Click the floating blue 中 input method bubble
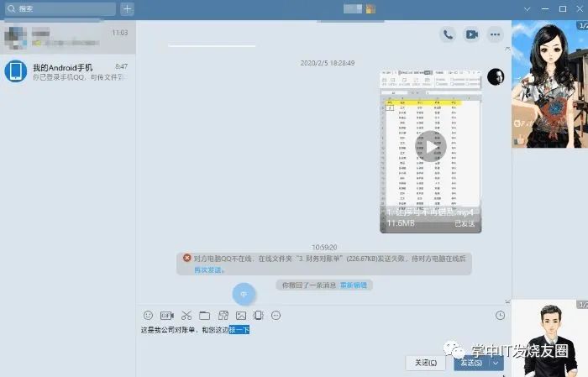This screenshot has width=588, height=377. click(244, 294)
